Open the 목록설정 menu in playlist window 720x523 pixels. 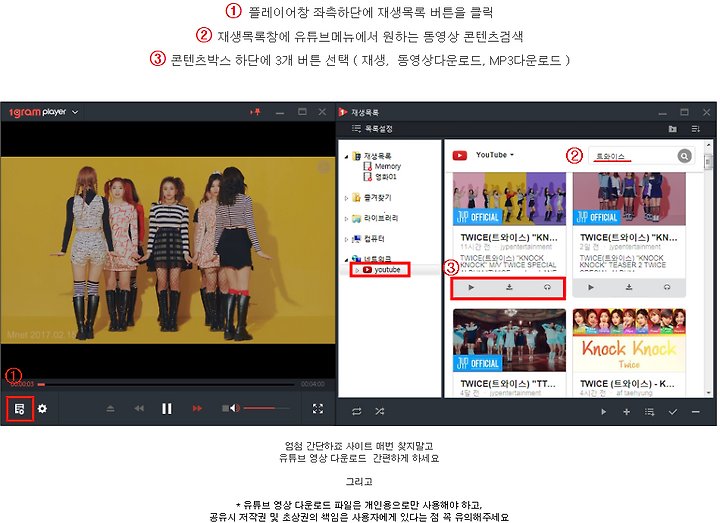point(372,129)
